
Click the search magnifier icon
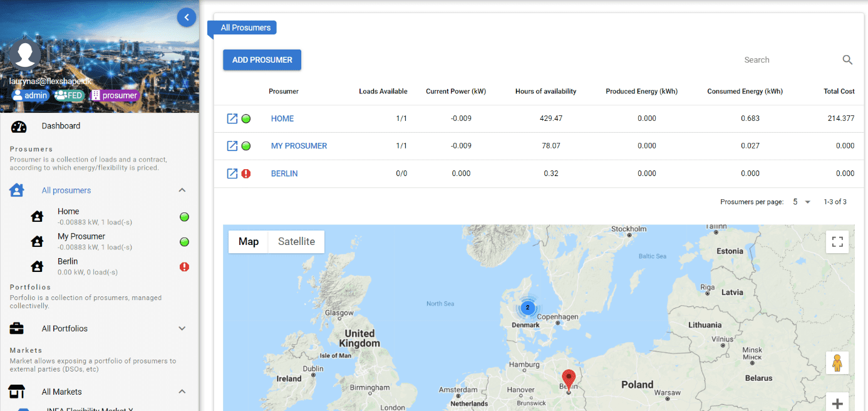[x=847, y=60]
